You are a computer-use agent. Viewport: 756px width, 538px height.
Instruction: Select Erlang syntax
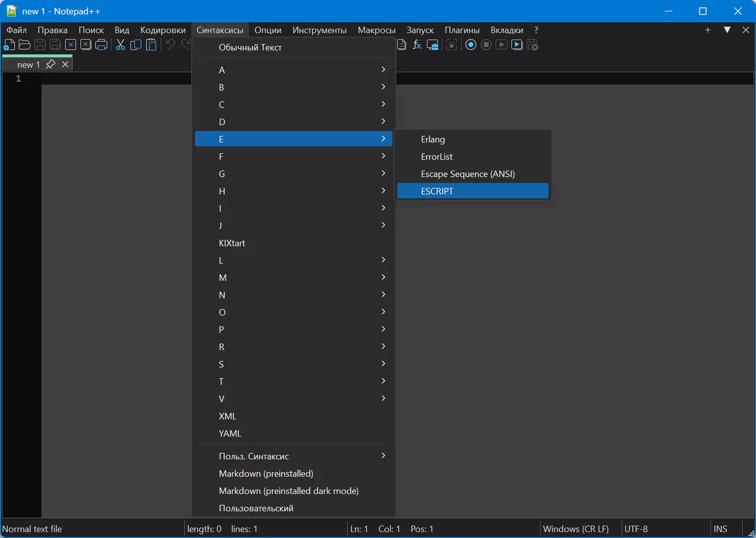pos(473,139)
